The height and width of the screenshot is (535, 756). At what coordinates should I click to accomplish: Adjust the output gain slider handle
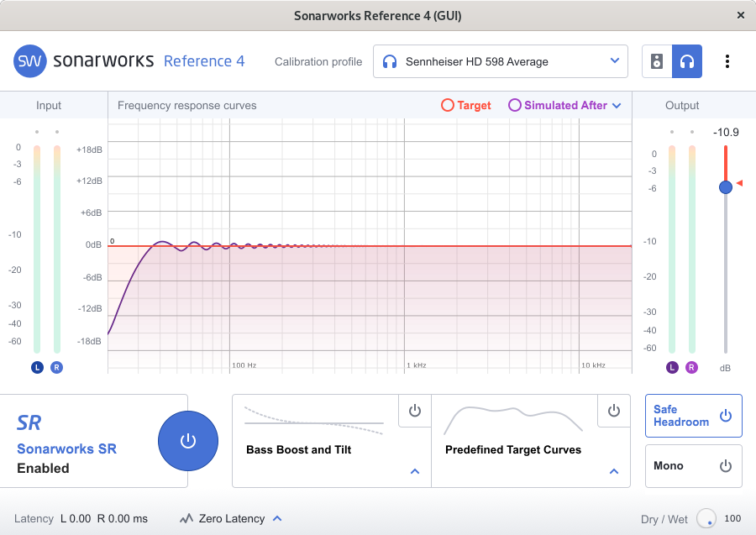tap(726, 187)
